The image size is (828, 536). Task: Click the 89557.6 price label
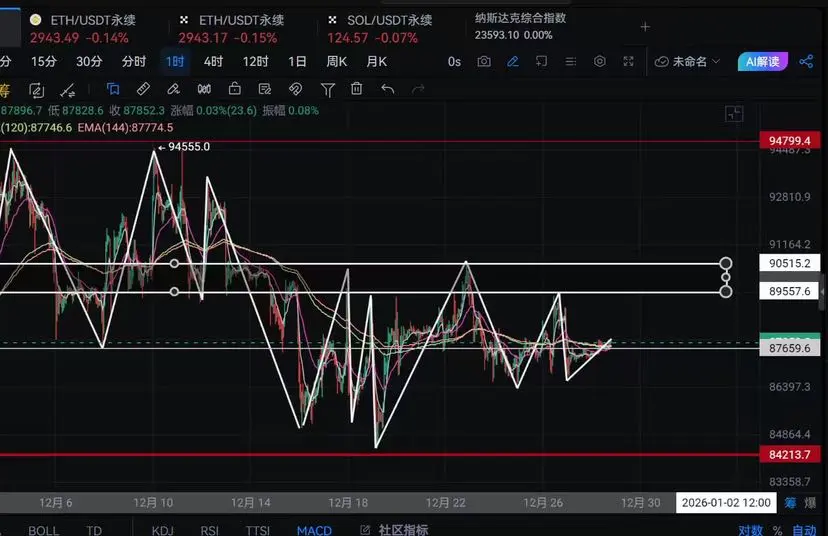click(789, 291)
